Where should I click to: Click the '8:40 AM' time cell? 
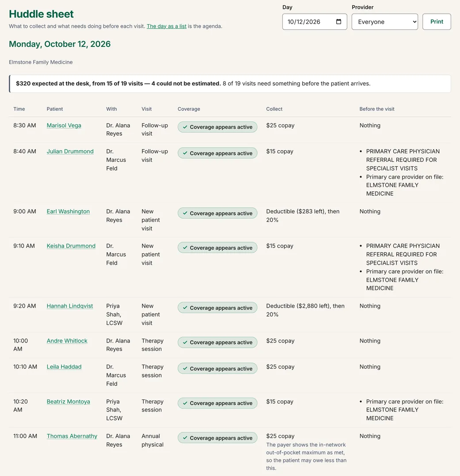tap(25, 151)
